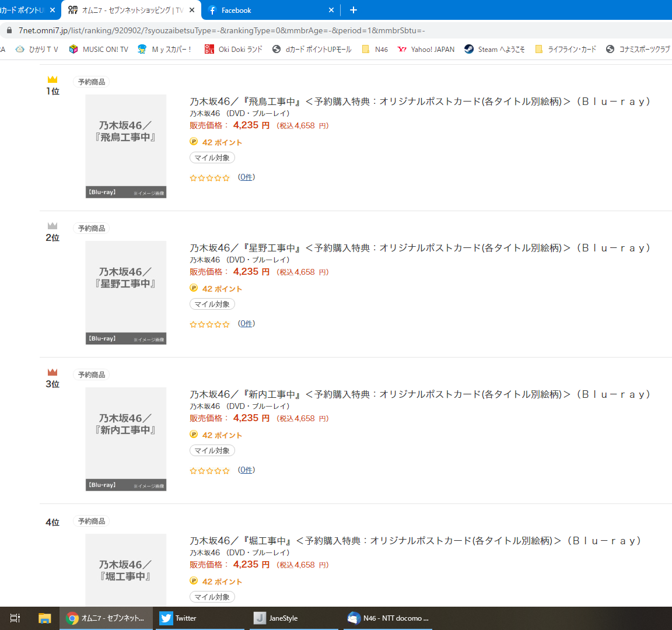Click the マイル対象 badge for 飛鳥工事中
This screenshot has width=672, height=630.
pos(212,157)
